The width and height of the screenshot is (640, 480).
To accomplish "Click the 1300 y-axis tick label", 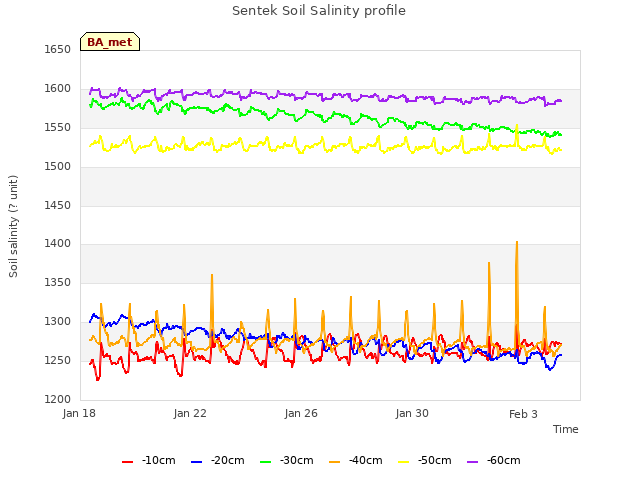I will coord(58,321).
